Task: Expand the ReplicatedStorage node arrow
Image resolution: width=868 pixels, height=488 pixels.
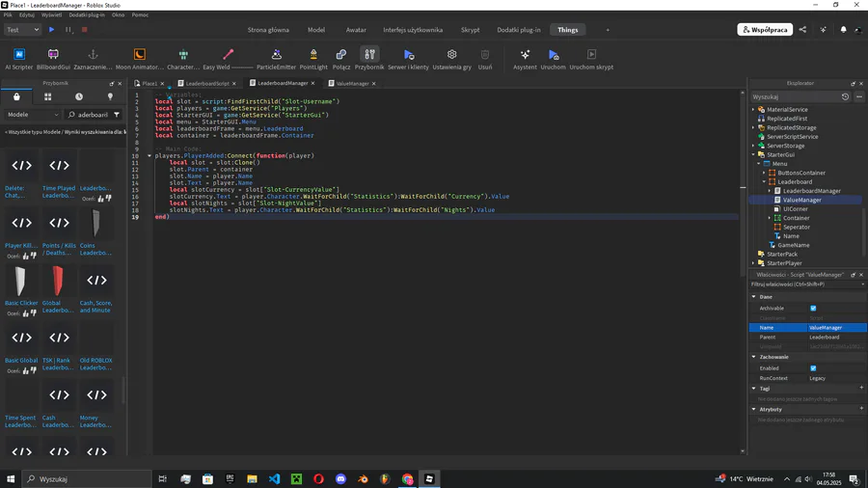Action: coord(753,128)
